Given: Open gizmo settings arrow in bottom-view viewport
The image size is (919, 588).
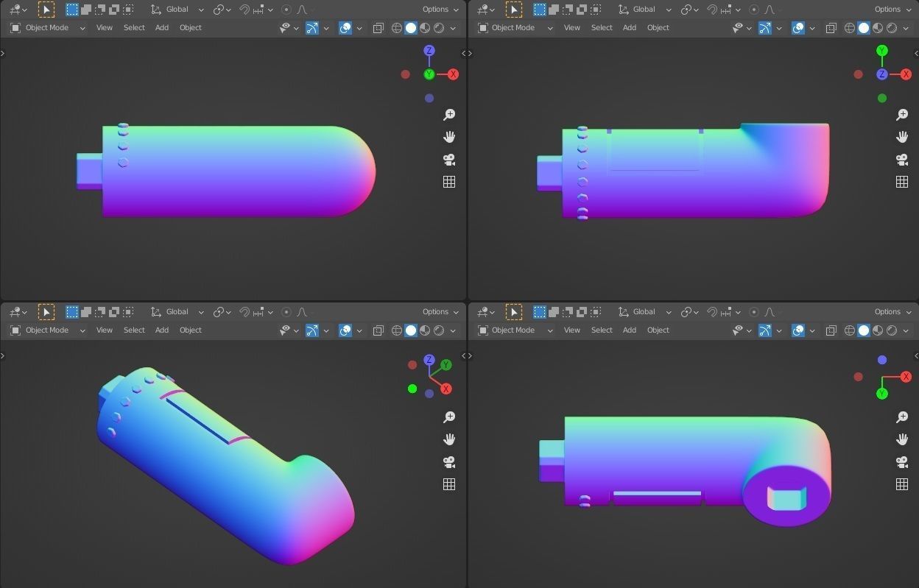Looking at the screenshot, I should tap(779, 330).
